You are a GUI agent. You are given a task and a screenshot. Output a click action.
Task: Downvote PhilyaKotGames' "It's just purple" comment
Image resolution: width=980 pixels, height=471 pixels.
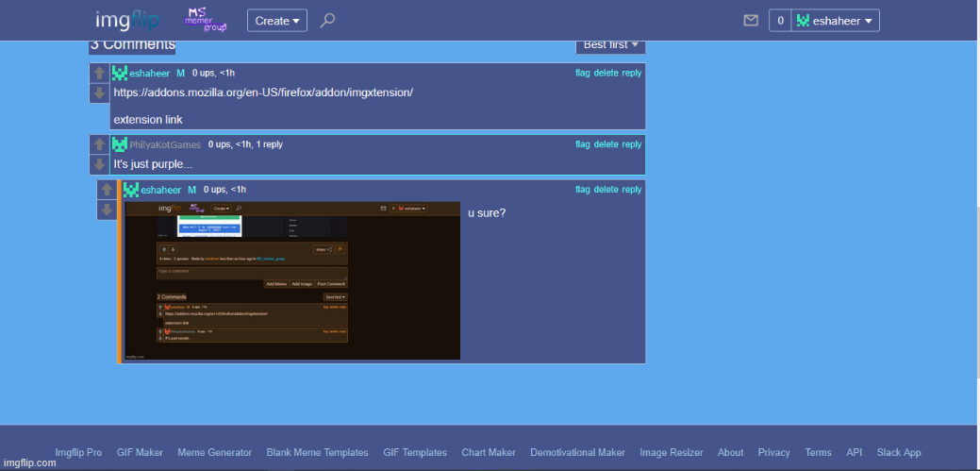[x=100, y=163]
